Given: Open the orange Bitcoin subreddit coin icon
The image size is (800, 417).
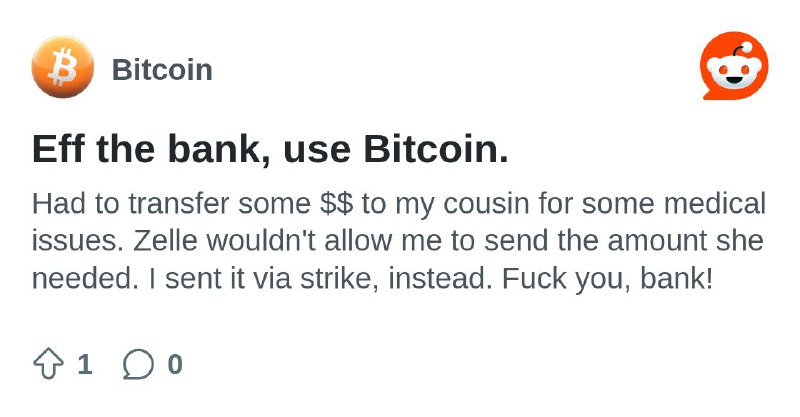Looking at the screenshot, I should click(x=63, y=67).
